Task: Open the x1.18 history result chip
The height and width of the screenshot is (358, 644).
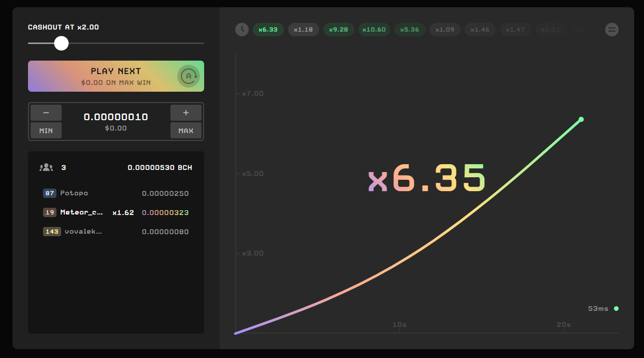Action: click(303, 30)
